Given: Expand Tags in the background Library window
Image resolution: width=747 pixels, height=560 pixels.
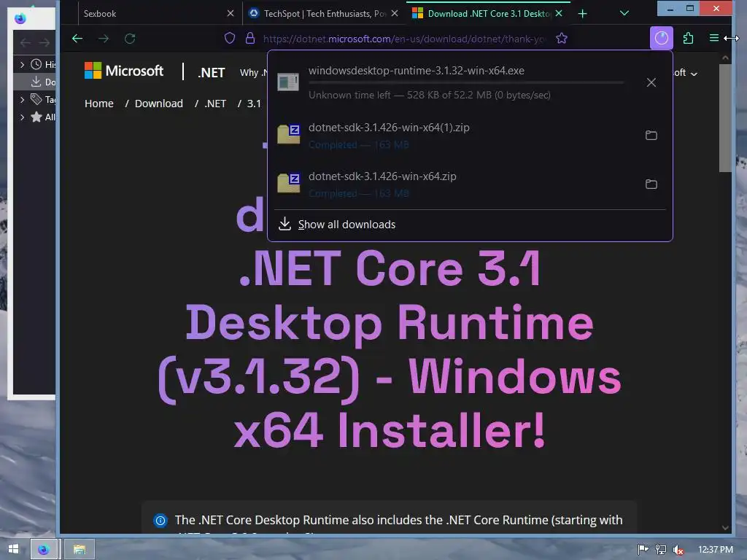Looking at the screenshot, I should coord(23,99).
